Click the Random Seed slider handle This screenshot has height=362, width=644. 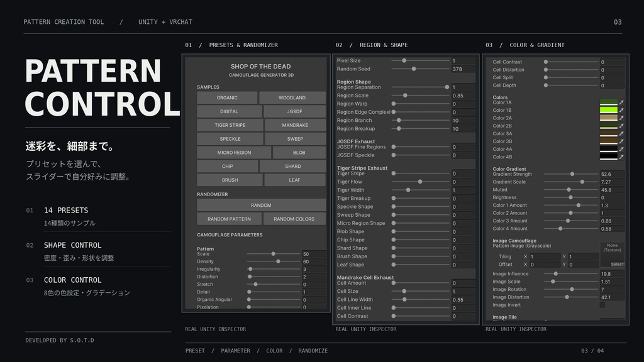[414, 69]
